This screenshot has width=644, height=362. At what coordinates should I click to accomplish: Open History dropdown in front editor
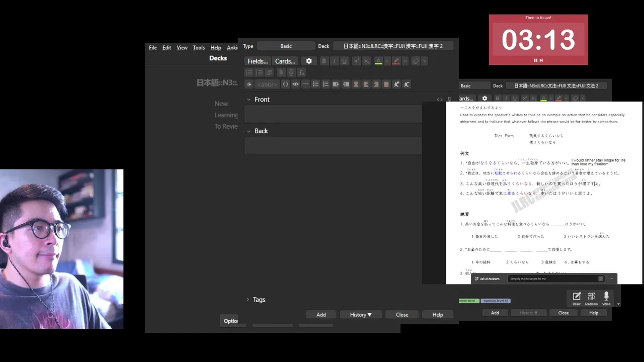[361, 315]
